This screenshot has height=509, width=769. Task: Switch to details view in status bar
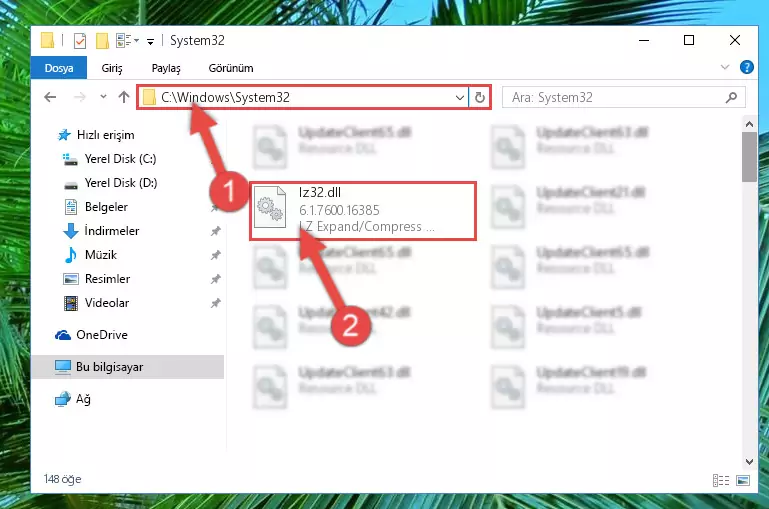720,480
